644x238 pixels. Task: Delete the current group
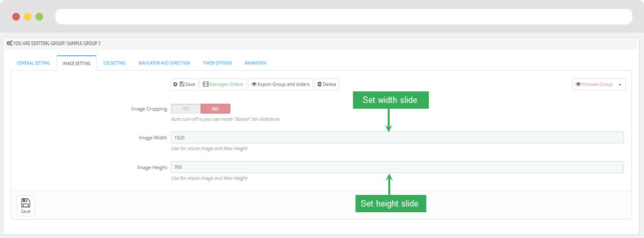coord(327,84)
